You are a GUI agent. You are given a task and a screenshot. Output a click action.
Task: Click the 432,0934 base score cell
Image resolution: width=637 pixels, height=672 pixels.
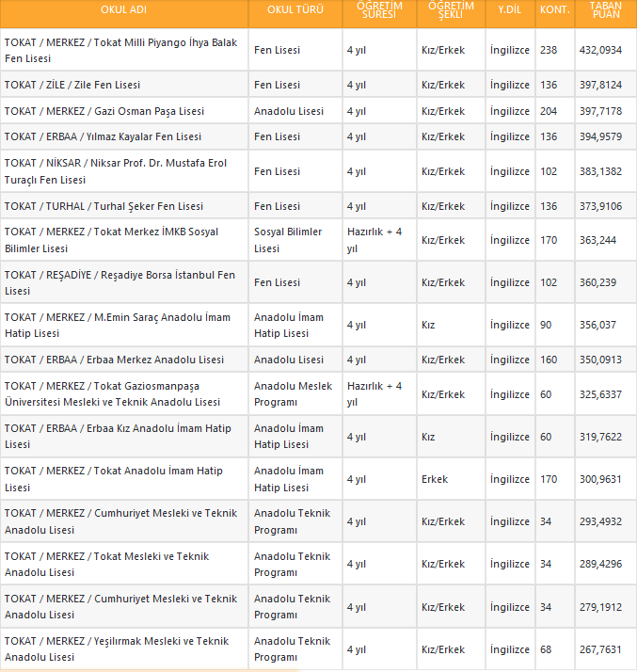pos(600,49)
